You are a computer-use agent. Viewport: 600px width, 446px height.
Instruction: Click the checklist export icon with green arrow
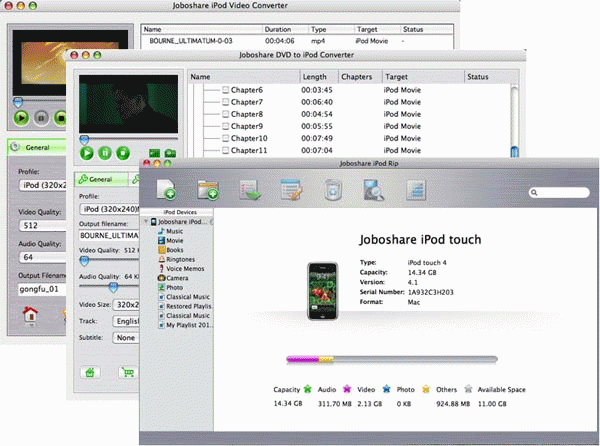(x=249, y=189)
